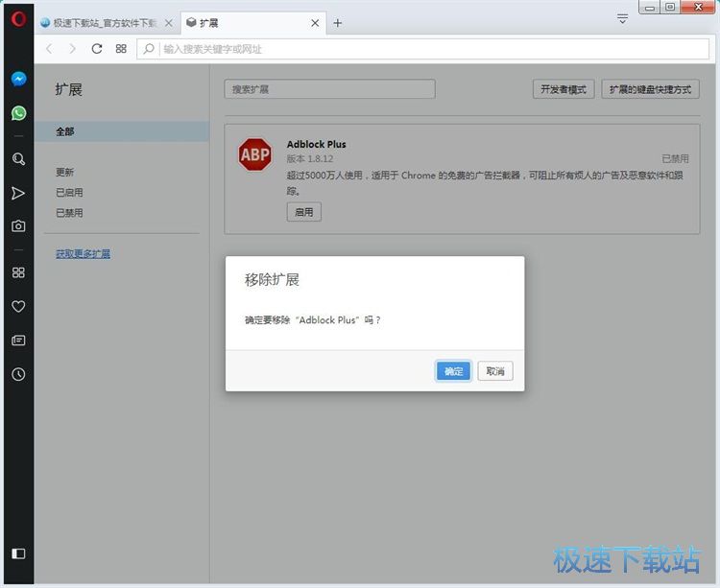Click the 扩展 page heading
720x588 pixels.
point(68,89)
